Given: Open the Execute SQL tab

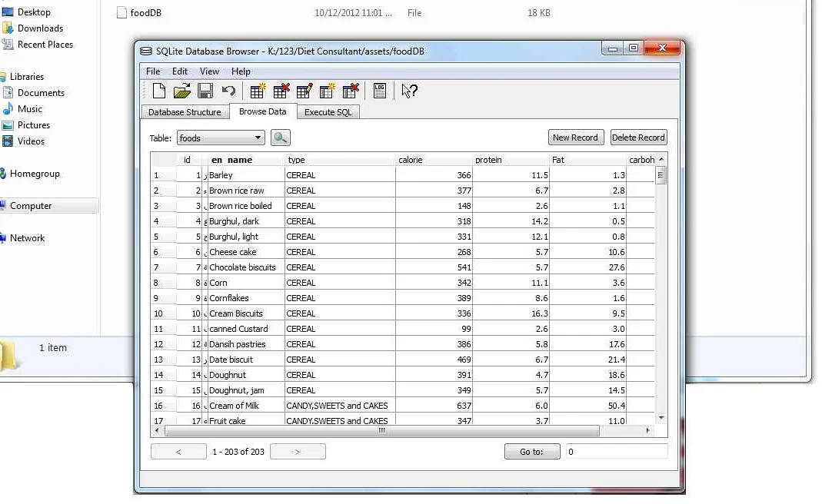Looking at the screenshot, I should pos(328,111).
